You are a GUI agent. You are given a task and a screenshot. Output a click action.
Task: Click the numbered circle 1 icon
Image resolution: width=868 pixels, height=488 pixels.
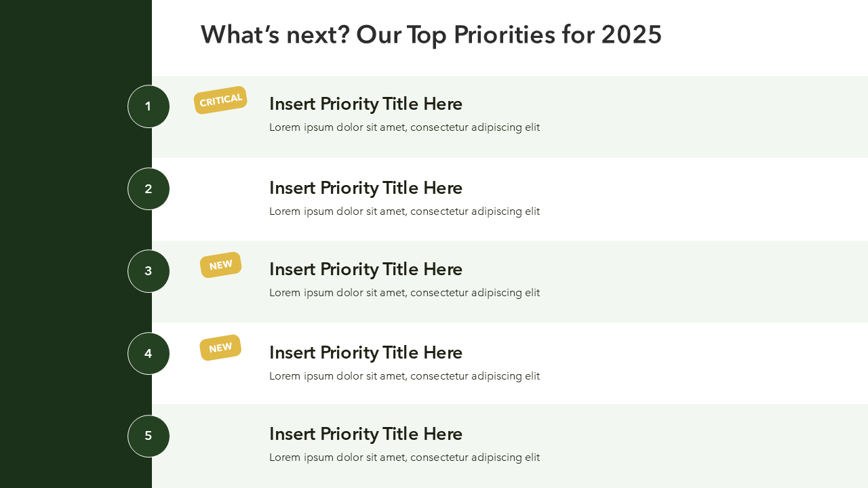click(x=149, y=106)
